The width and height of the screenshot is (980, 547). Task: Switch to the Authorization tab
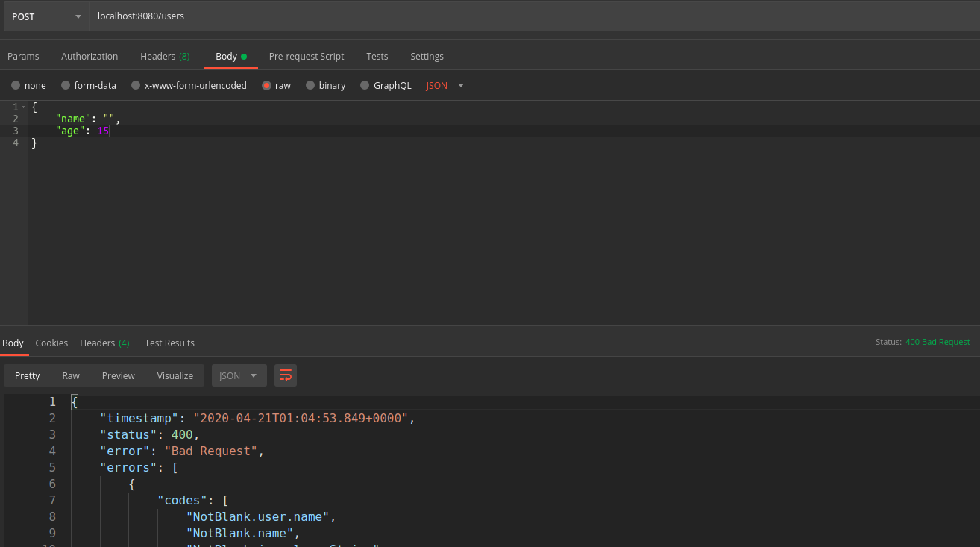(x=89, y=56)
